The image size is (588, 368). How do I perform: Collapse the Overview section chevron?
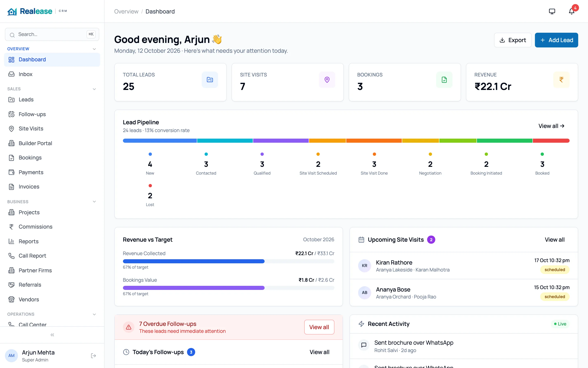tap(94, 49)
